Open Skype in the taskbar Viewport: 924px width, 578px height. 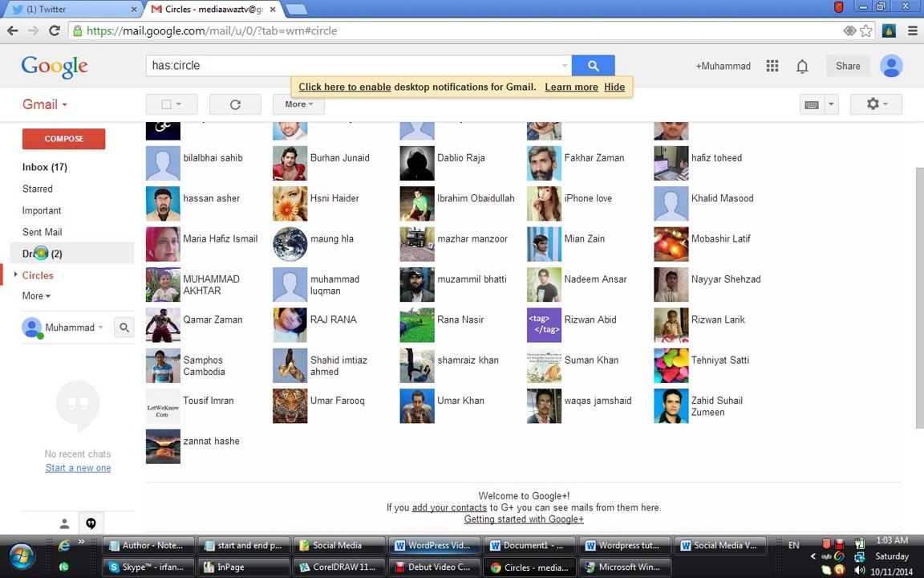pos(149,567)
